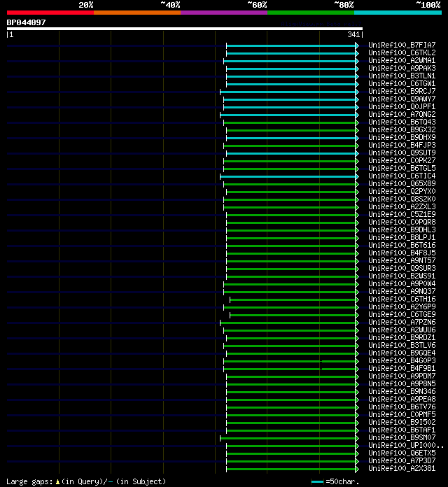This screenshot has width=448, height=487.
Task: Select the UniRef100_C0PK27 label
Action: pyautogui.click(x=402, y=160)
